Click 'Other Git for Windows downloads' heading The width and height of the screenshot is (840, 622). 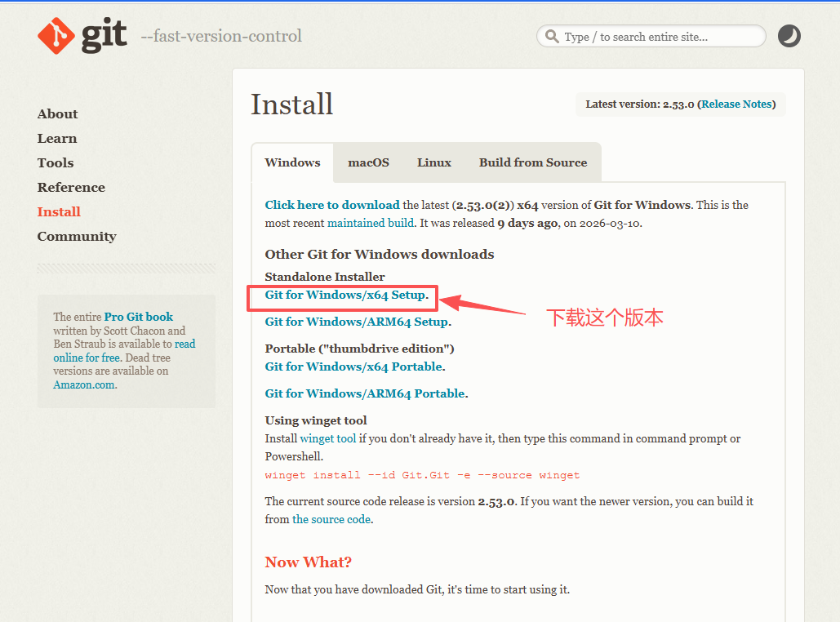[380, 254]
